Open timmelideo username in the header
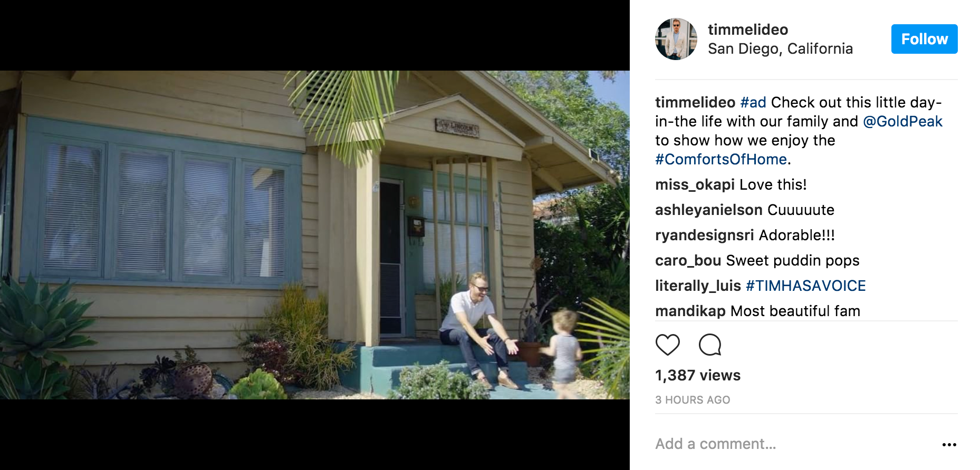Screen dimensions: 980x470 pyautogui.click(x=747, y=30)
